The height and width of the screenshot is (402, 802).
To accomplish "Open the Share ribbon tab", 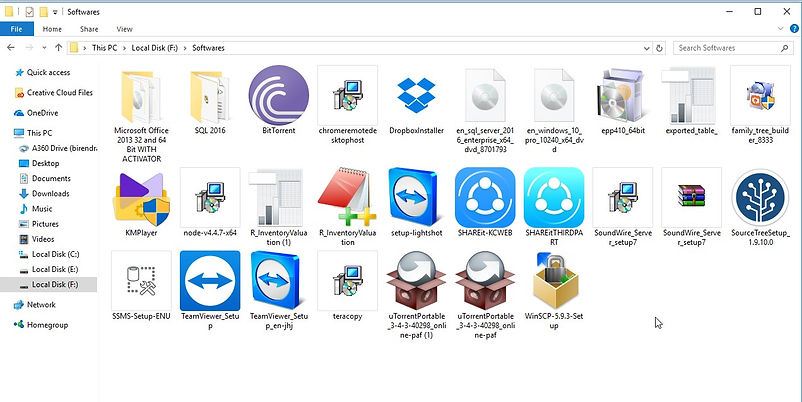I will point(89,29).
